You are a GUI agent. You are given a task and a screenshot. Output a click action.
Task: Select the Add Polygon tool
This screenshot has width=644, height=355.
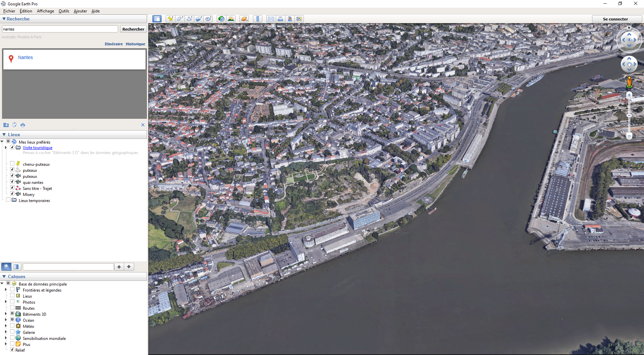click(180, 19)
